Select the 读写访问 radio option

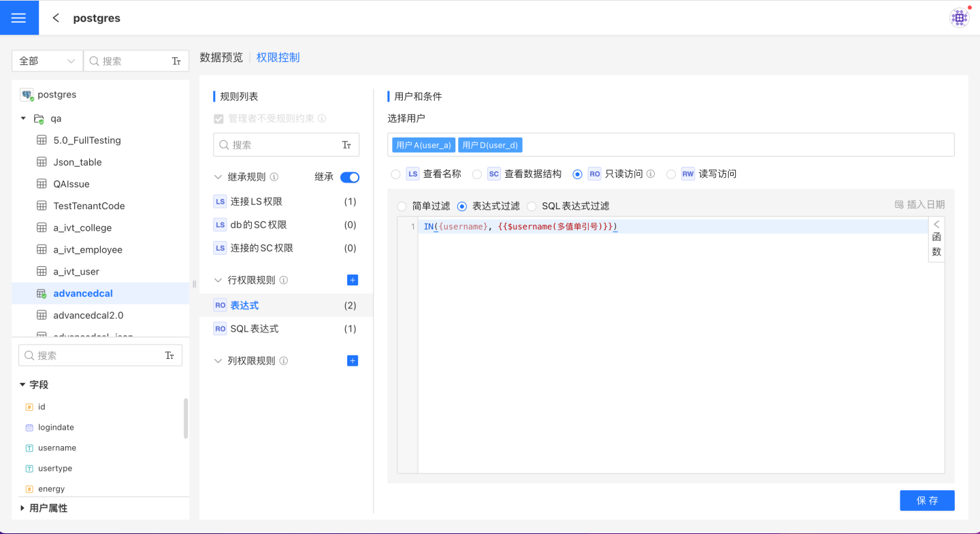point(671,174)
